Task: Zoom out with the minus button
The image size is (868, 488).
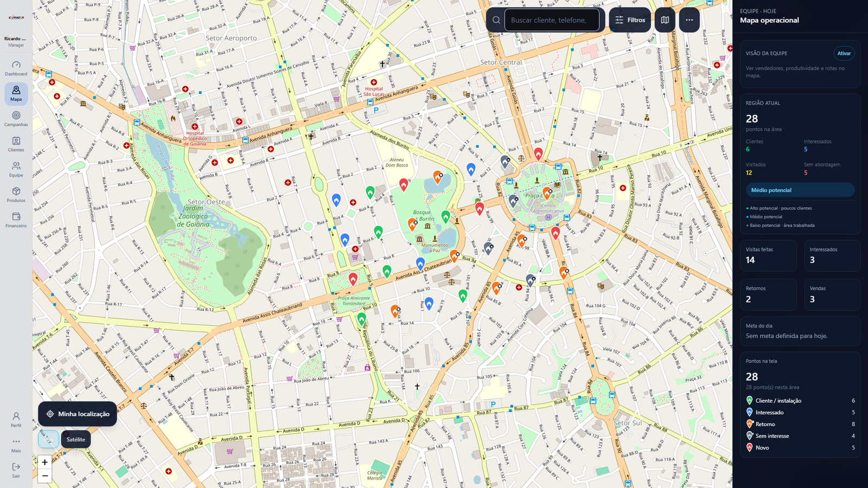Action: 44,476
